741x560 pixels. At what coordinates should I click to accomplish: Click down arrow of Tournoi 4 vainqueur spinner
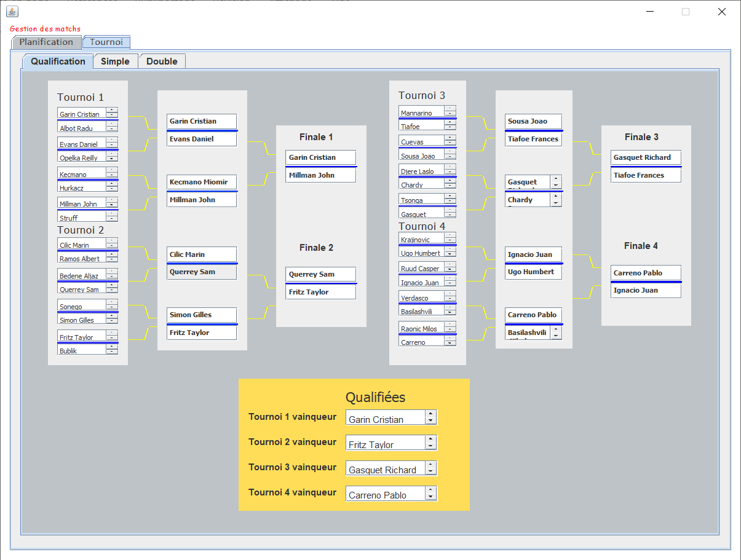431,497
